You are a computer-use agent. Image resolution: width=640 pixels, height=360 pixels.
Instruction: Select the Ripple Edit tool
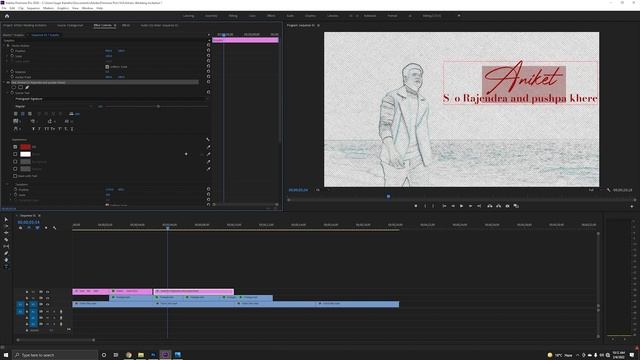[6, 233]
